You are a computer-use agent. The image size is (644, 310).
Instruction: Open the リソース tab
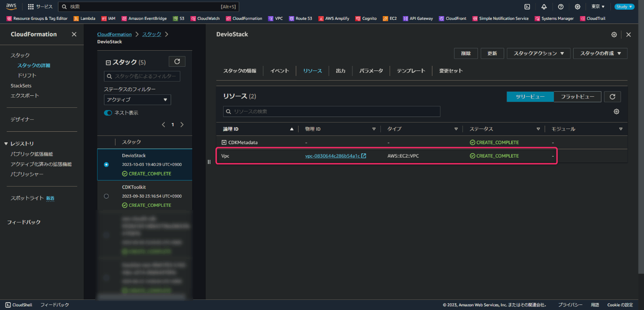(x=312, y=71)
